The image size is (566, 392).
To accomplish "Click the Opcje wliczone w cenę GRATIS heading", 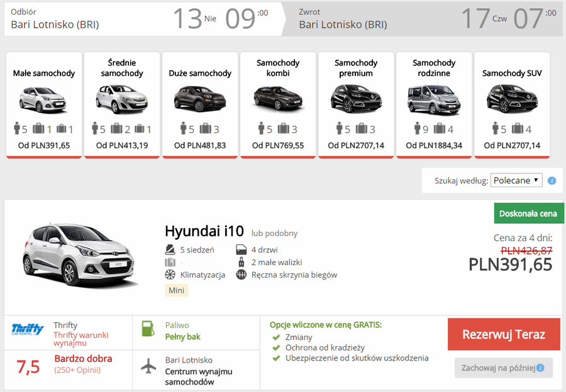I will click(326, 325).
